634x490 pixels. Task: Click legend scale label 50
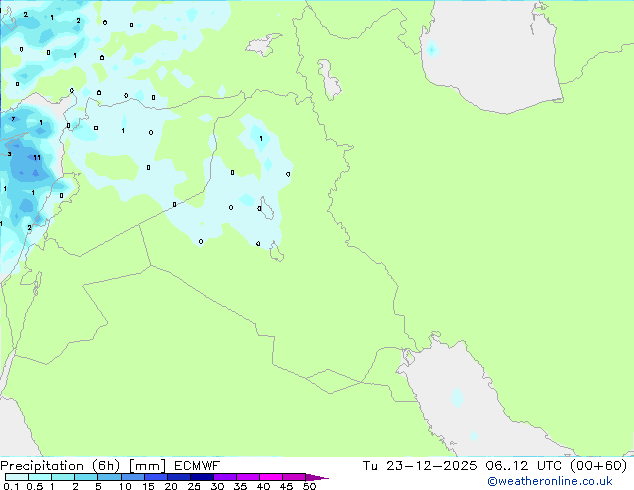309,486
